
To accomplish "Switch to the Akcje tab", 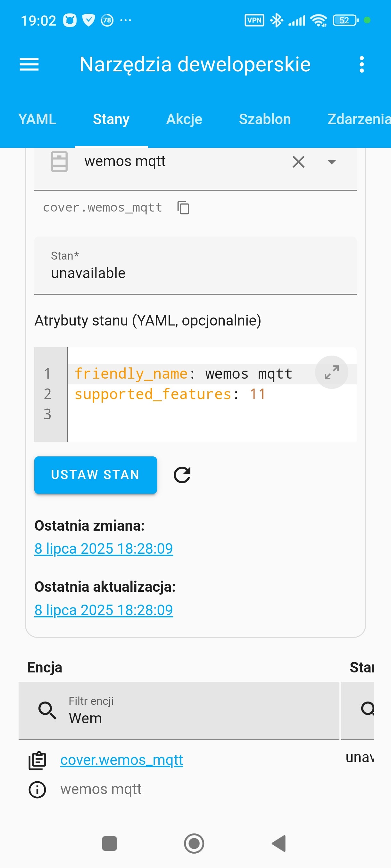I will tap(184, 119).
